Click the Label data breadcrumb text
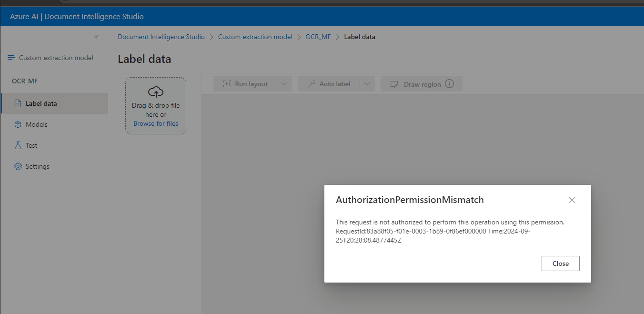 tap(360, 37)
